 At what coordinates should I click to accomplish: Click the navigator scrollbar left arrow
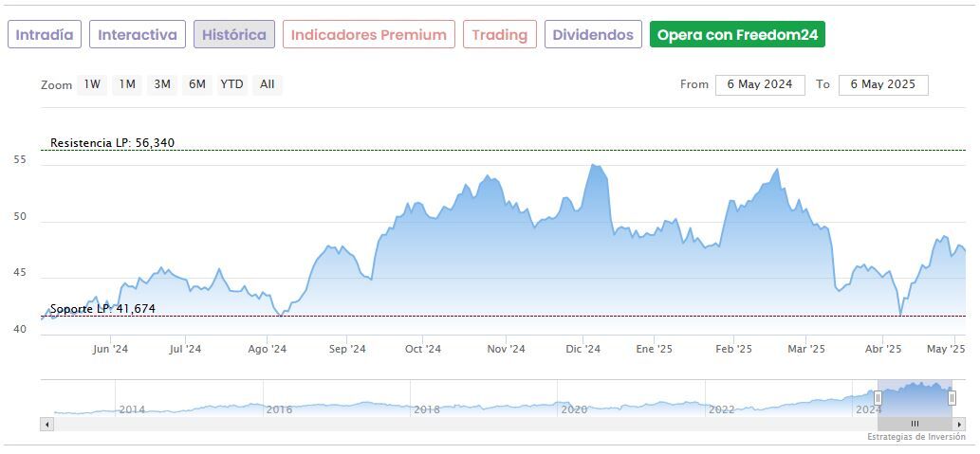[47, 424]
